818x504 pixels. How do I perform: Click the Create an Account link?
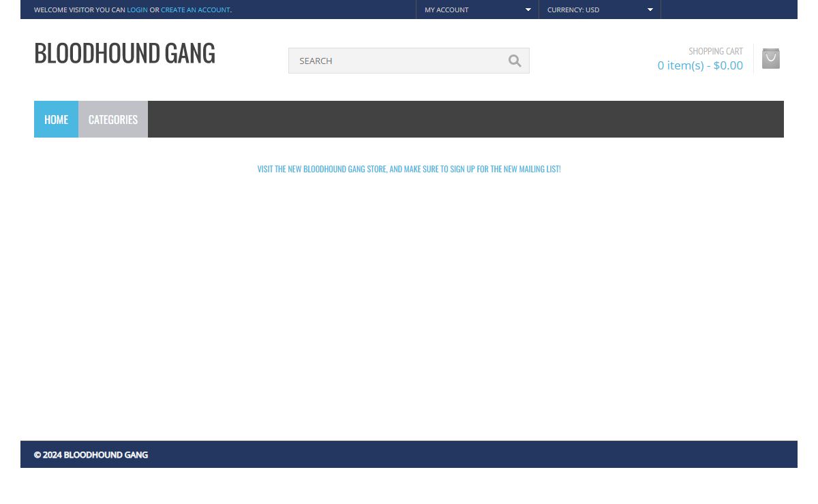coord(195,10)
